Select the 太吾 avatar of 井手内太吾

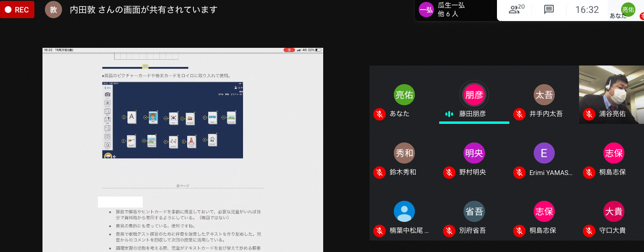(x=544, y=95)
